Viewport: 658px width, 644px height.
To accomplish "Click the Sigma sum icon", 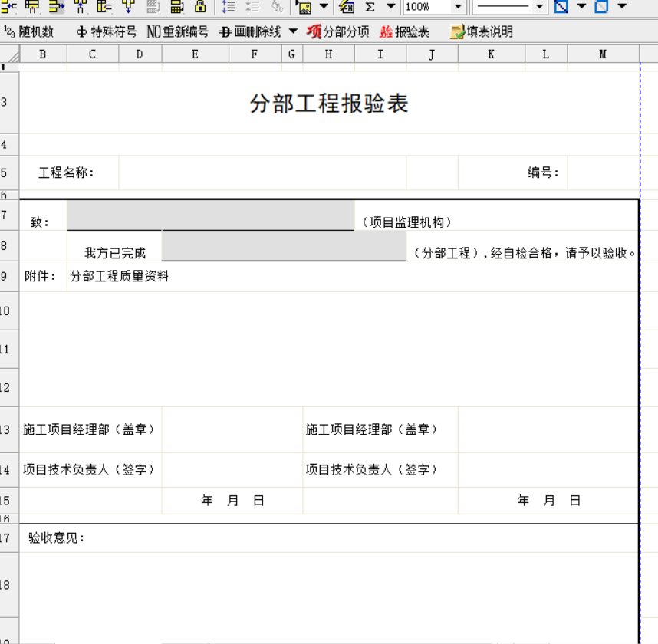I will [x=370, y=7].
